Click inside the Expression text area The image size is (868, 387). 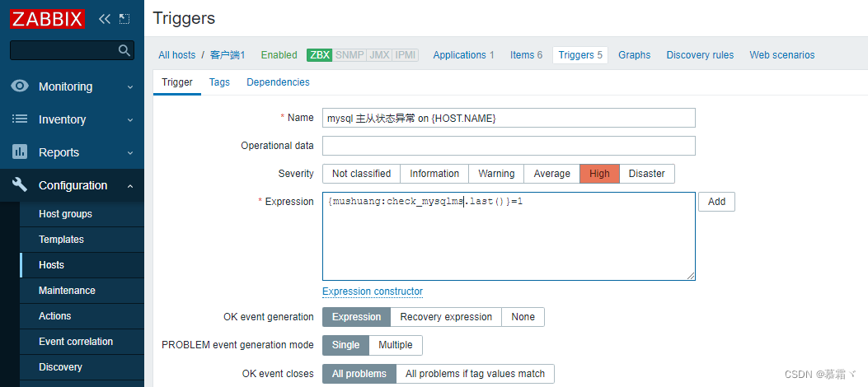(x=509, y=236)
